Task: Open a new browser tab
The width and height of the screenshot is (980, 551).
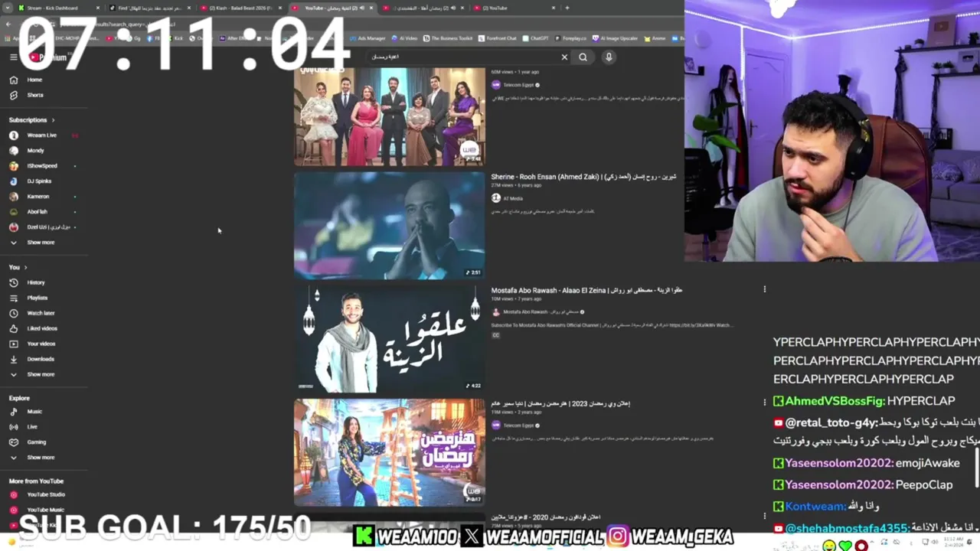Action: [x=567, y=8]
